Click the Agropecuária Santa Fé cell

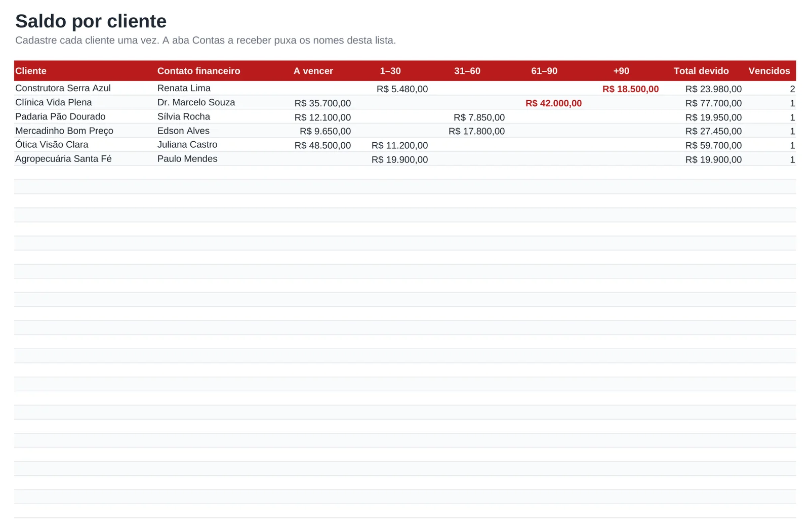pos(63,158)
